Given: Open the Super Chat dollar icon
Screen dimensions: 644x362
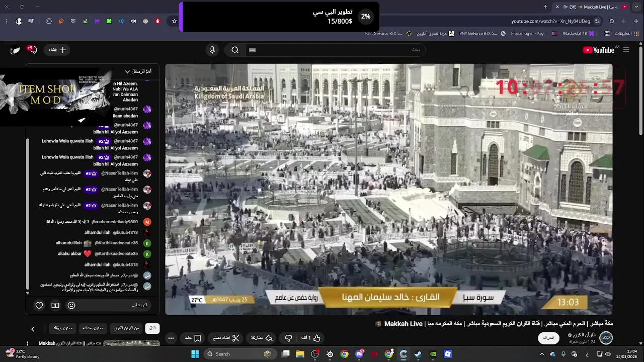Looking at the screenshot, I should tap(55, 305).
